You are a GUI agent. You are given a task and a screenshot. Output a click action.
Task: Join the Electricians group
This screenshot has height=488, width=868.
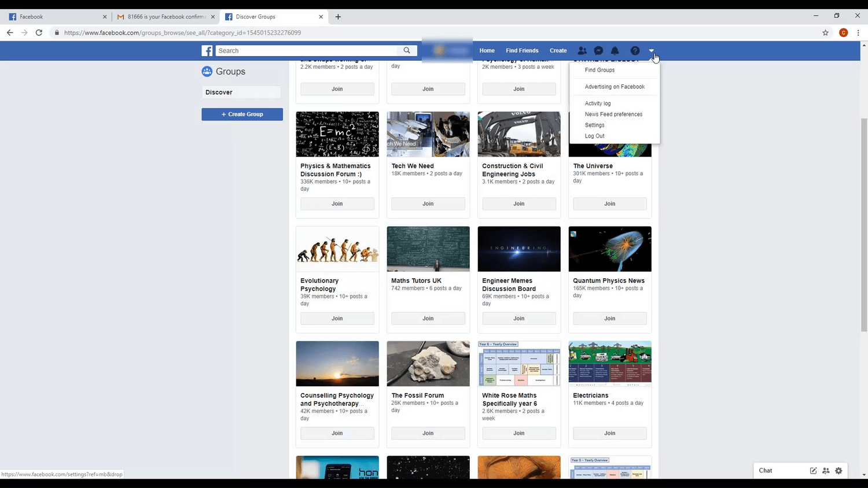pyautogui.click(x=610, y=433)
